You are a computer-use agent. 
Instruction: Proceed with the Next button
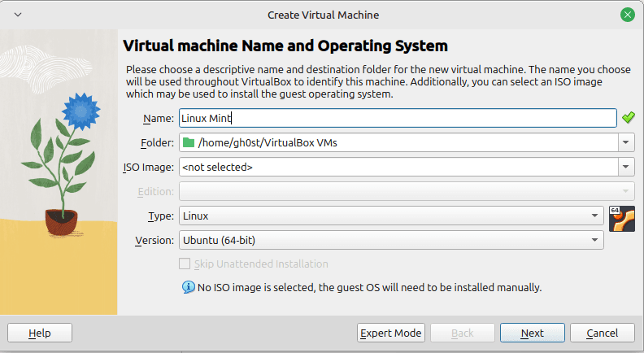coord(533,333)
